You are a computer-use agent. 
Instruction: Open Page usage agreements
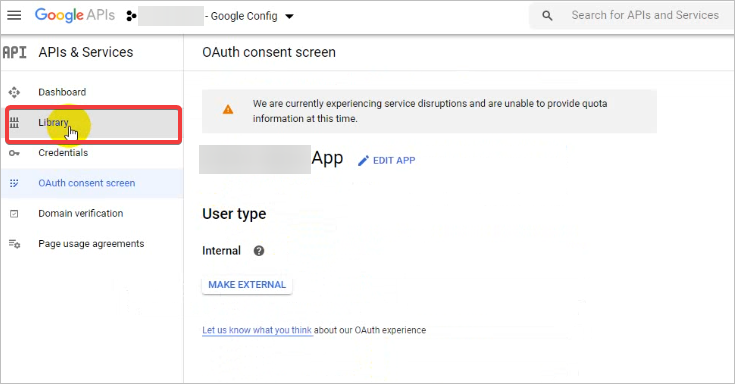click(92, 244)
